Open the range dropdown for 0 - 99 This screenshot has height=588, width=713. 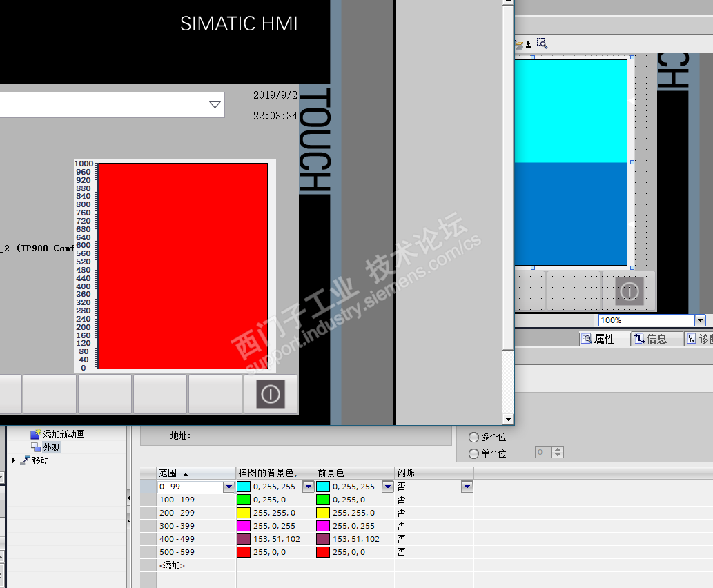[228, 487]
